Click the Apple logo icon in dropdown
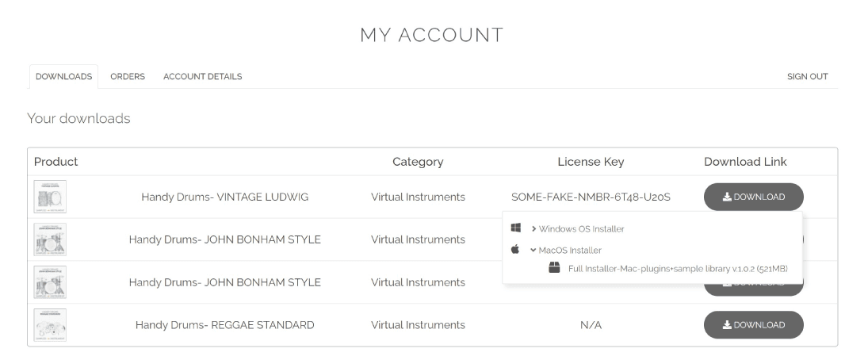The width and height of the screenshot is (868, 360). point(515,249)
